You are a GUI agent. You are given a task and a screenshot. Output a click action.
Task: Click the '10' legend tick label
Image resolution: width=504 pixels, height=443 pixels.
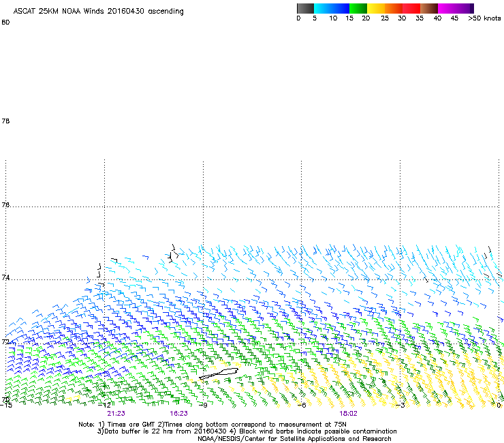(x=333, y=18)
